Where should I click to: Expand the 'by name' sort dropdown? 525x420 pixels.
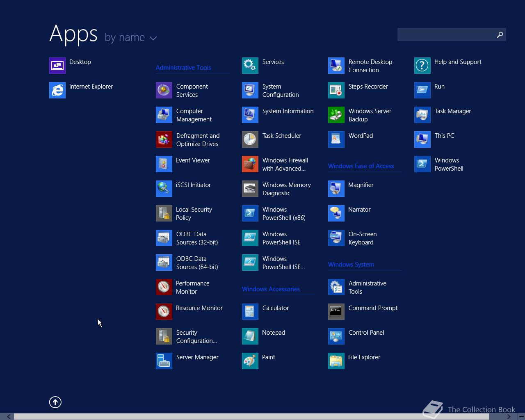point(131,37)
